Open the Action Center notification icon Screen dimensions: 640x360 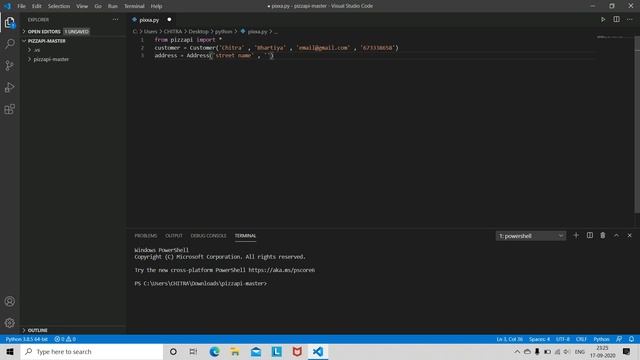(x=627, y=351)
